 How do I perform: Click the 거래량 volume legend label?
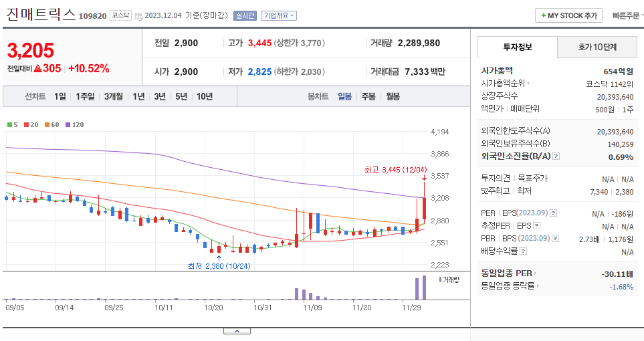tap(449, 279)
